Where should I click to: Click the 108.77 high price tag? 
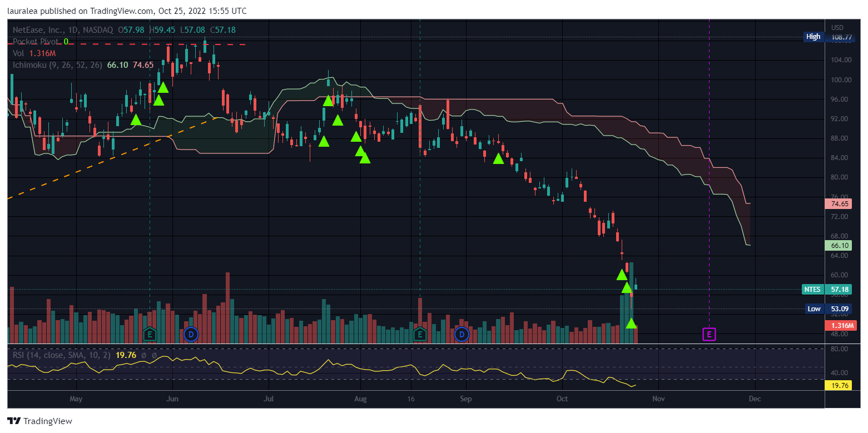[x=841, y=37]
